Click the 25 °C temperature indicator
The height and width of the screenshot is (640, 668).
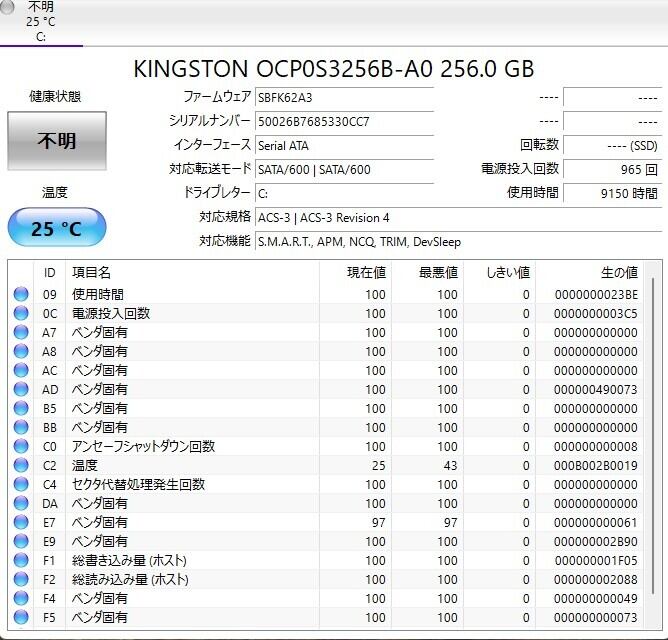point(57,228)
